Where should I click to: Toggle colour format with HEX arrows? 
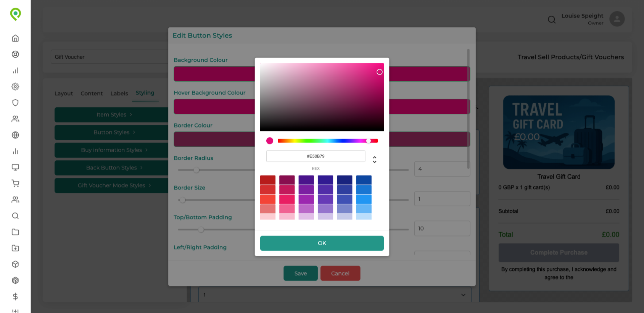click(374, 160)
